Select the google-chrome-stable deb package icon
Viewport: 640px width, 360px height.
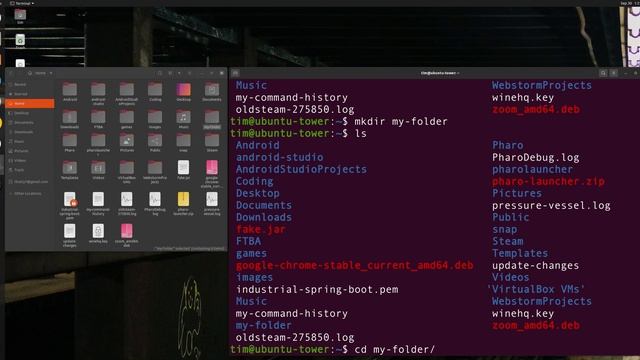point(212,167)
